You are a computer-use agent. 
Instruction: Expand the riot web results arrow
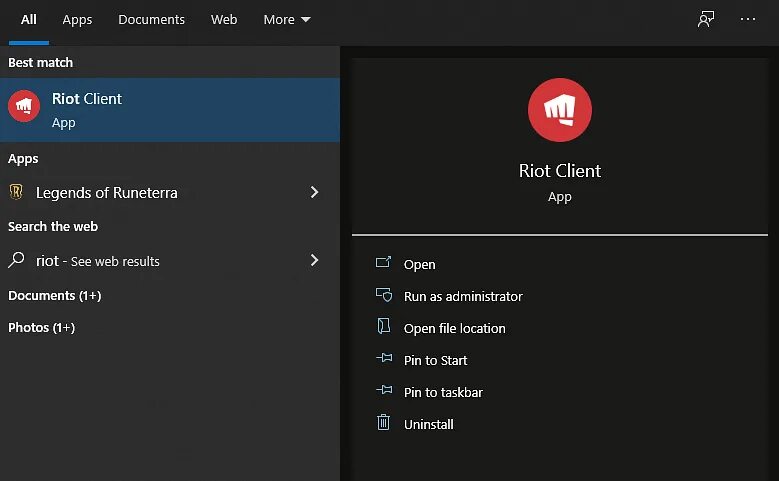314,260
